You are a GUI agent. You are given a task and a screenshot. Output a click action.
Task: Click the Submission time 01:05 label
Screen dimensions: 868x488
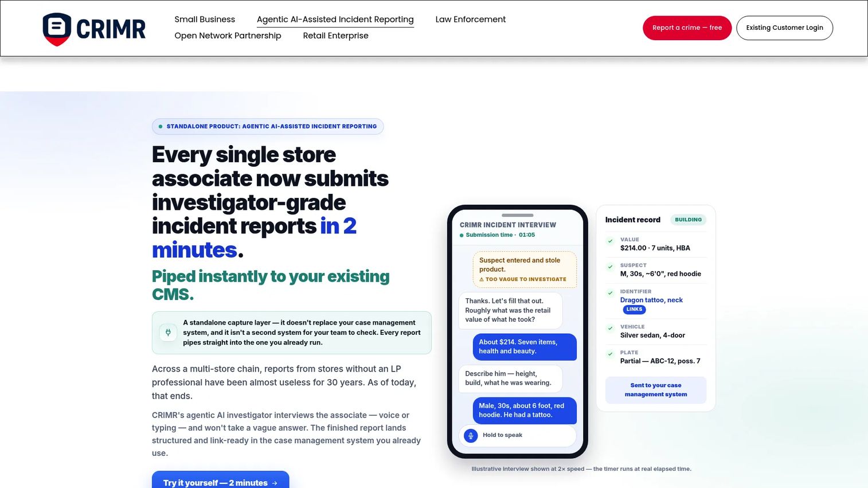tap(500, 235)
